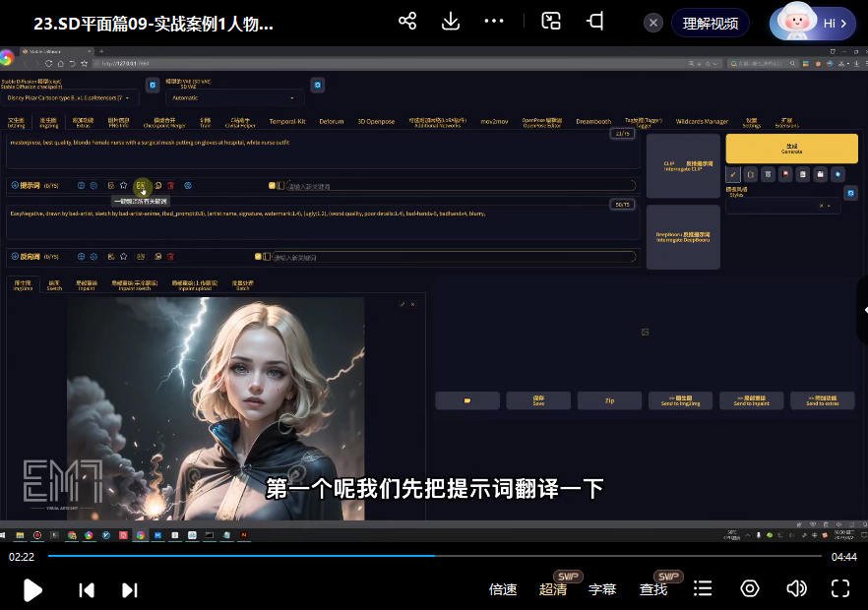Click the volume icon in the video player
The height and width of the screenshot is (610, 868).
point(797,588)
